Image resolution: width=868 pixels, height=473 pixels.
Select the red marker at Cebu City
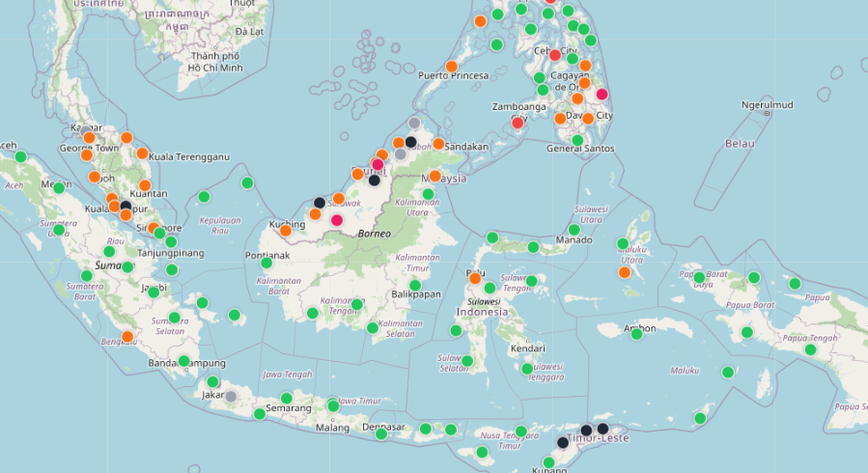click(554, 55)
